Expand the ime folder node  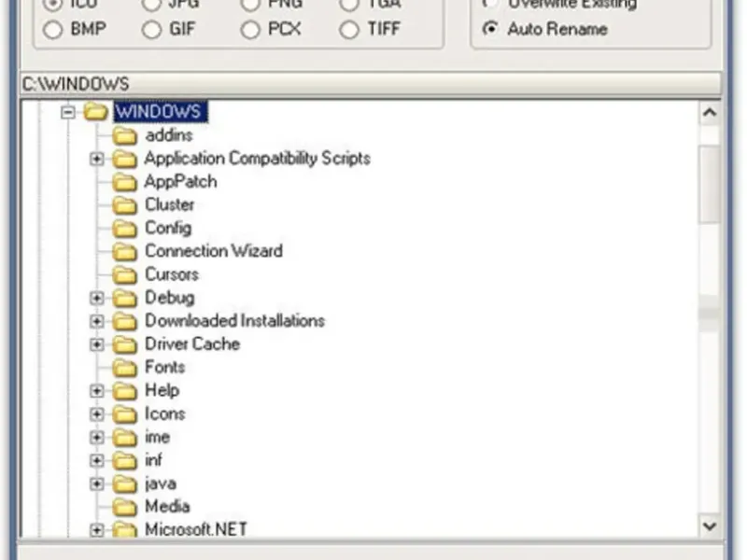click(x=97, y=438)
